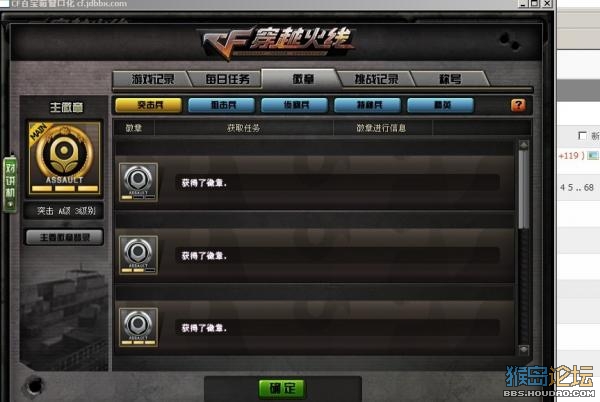
Task: Choose the second blue class filter button
Action: (295, 105)
